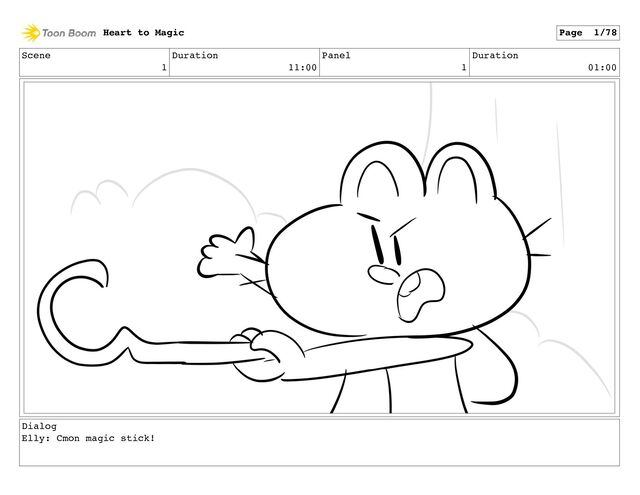Click the Toon Boom logo
Image resolution: width=640 pixels, height=495 pixels.
coord(59,33)
